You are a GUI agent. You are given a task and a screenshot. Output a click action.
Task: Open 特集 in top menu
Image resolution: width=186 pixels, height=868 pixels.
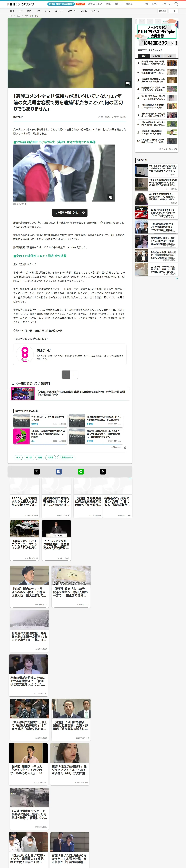coord(108,4)
